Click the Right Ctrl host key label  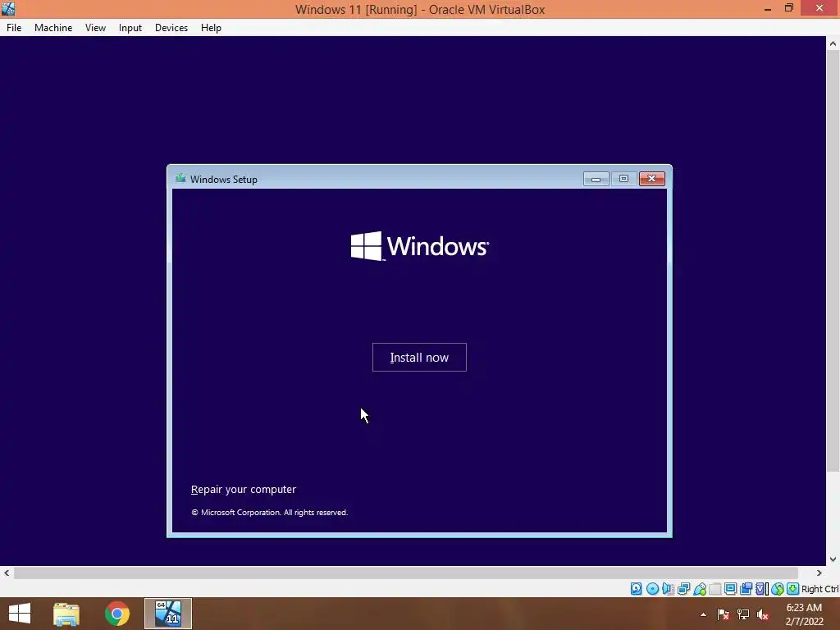[x=819, y=589]
